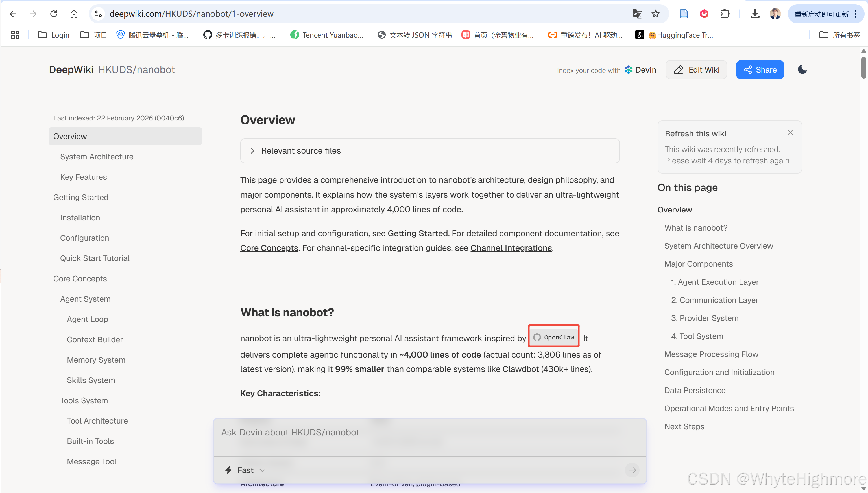The width and height of the screenshot is (868, 493).
Task: Open the Devin link in header
Action: pyautogui.click(x=640, y=70)
